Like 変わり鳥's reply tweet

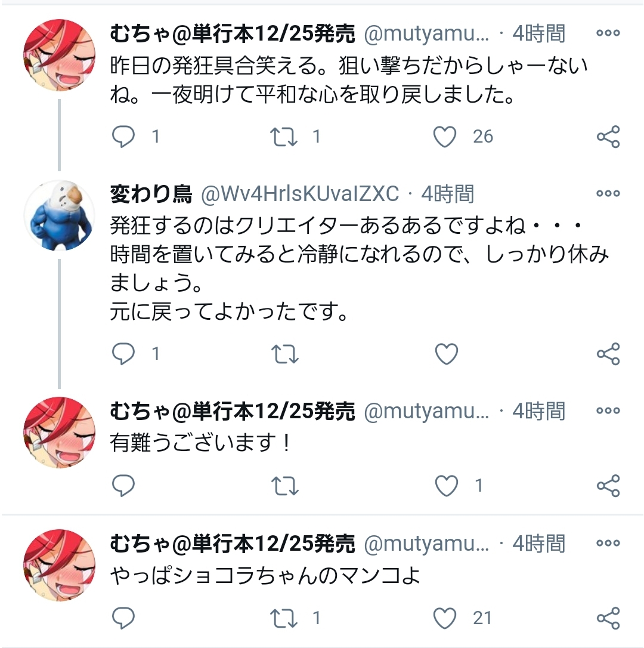click(447, 354)
